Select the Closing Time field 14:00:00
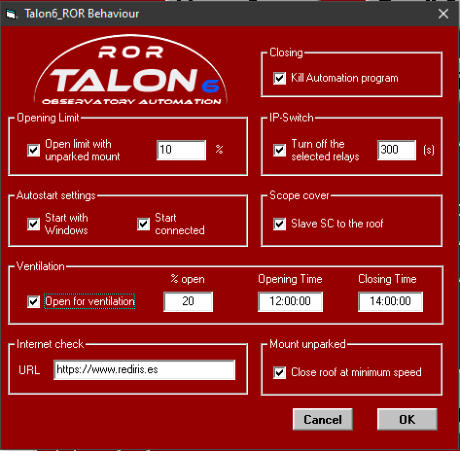The width and height of the screenshot is (460, 451). click(x=390, y=302)
